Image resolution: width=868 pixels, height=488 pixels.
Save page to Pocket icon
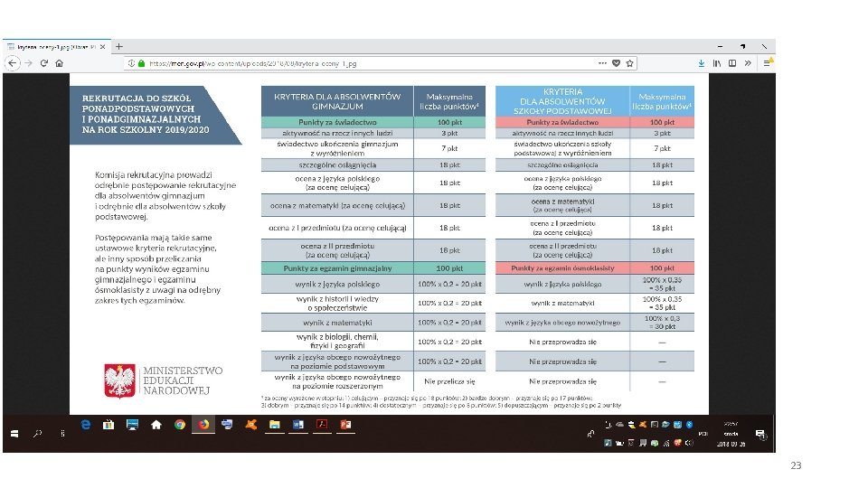[x=616, y=63]
